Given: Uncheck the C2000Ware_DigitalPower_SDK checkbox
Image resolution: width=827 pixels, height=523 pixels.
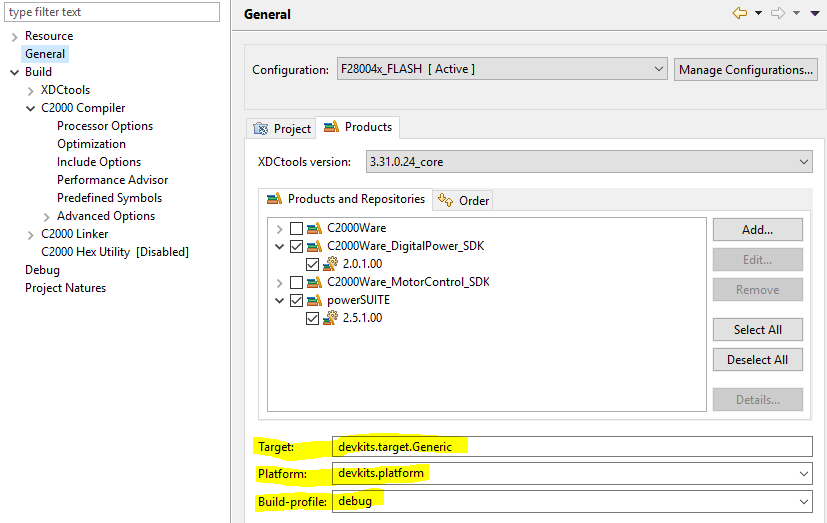Looking at the screenshot, I should pos(296,246).
